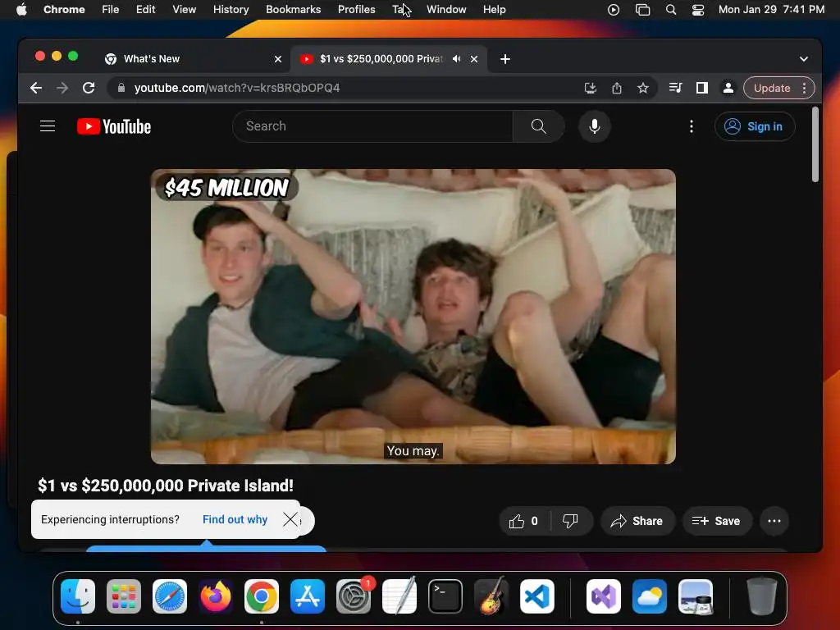Screen dimensions: 840x630
Task: Open the YouTube hamburger guide menu
Action: pos(48,126)
